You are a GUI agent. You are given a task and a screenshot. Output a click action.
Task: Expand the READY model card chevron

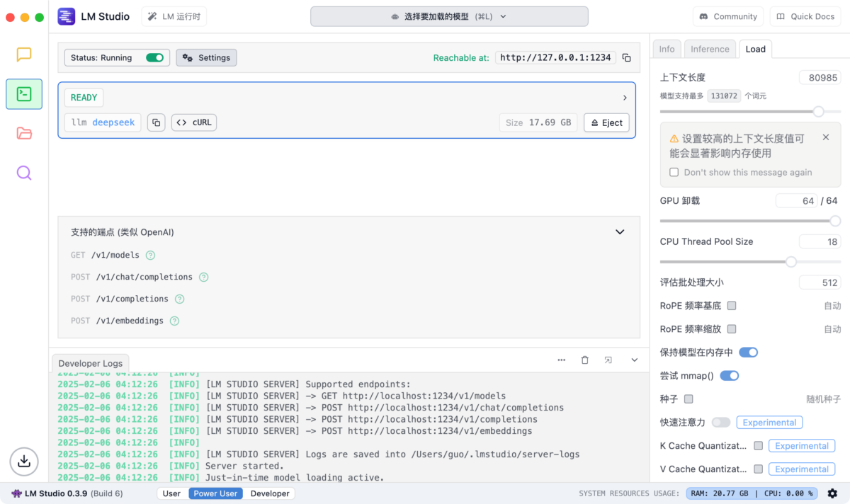[625, 98]
